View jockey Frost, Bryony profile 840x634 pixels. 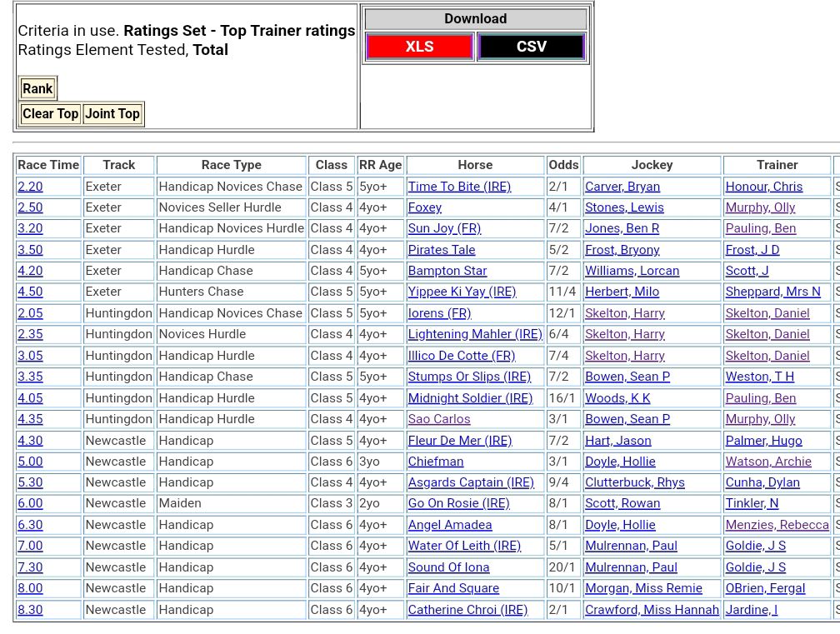(622, 250)
